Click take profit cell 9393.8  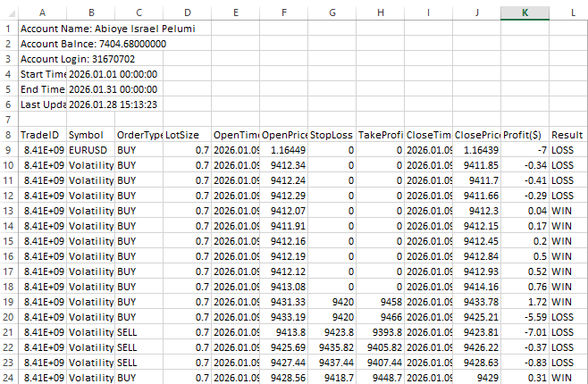(381, 332)
